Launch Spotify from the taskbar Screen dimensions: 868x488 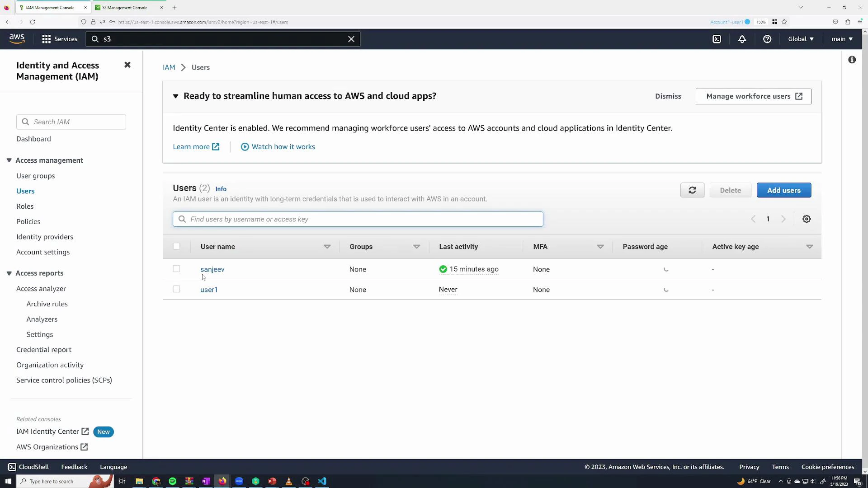[172, 481]
